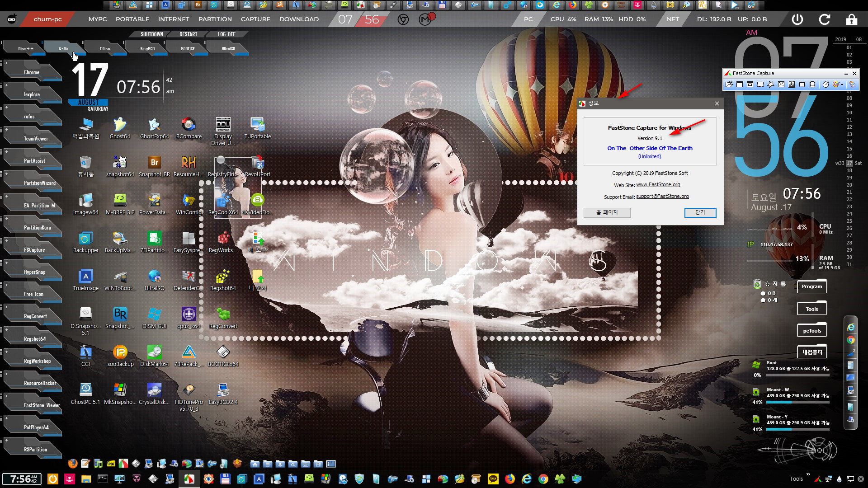
Task: Click the support@FastStone.org email link
Action: click(662, 196)
